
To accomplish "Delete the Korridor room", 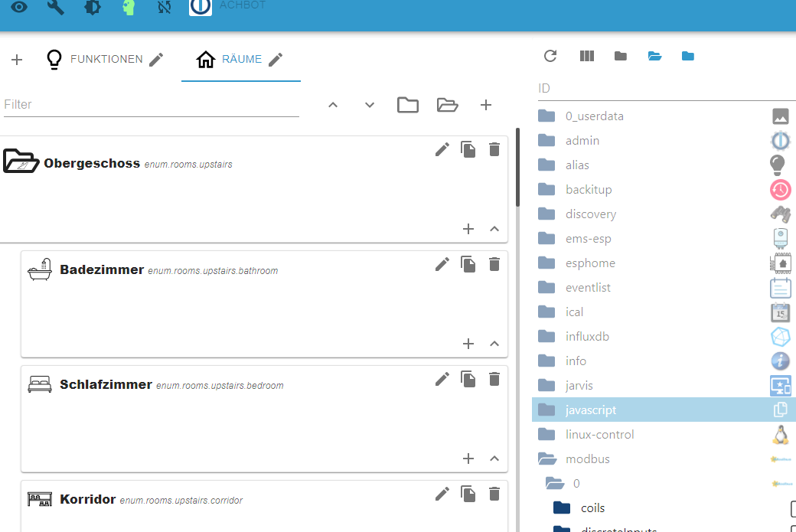I will [494, 494].
